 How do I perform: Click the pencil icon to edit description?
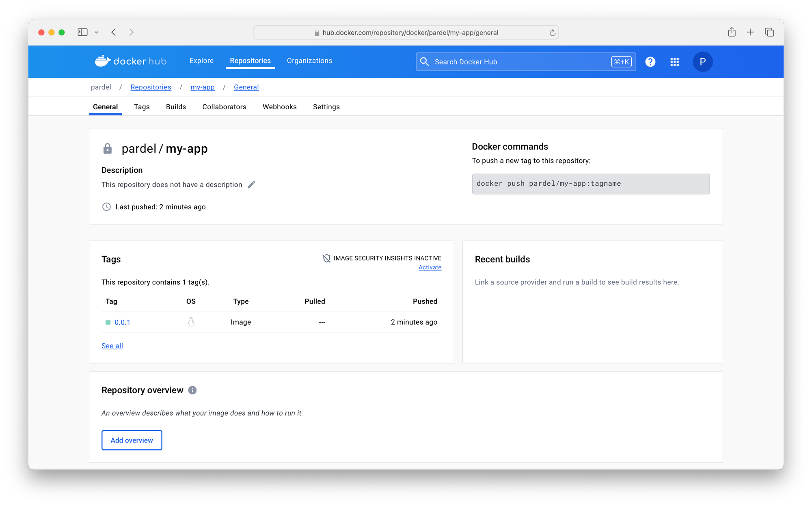click(x=251, y=184)
